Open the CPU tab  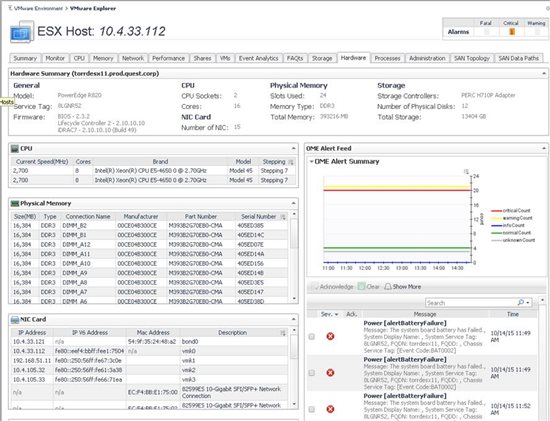point(79,58)
